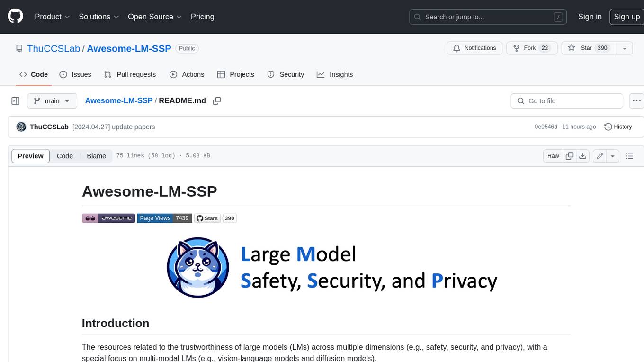View the file History
Screen dimensions: 644x362
[x=618, y=127]
